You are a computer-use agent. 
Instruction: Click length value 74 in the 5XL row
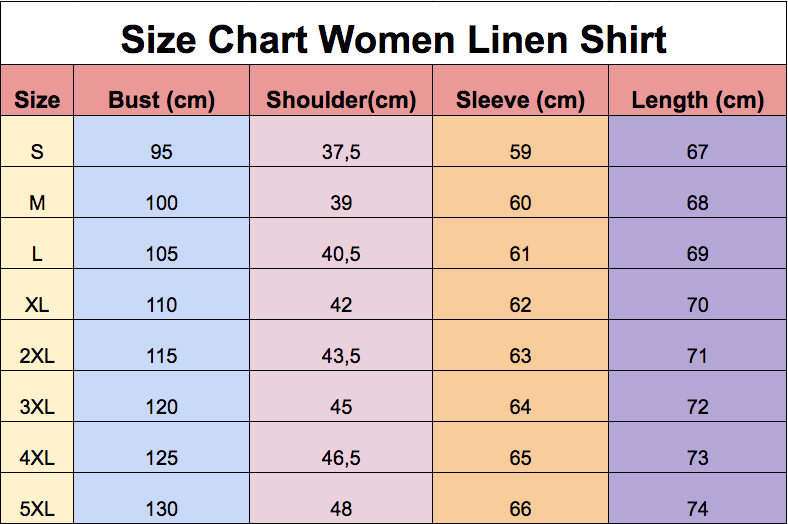698,508
